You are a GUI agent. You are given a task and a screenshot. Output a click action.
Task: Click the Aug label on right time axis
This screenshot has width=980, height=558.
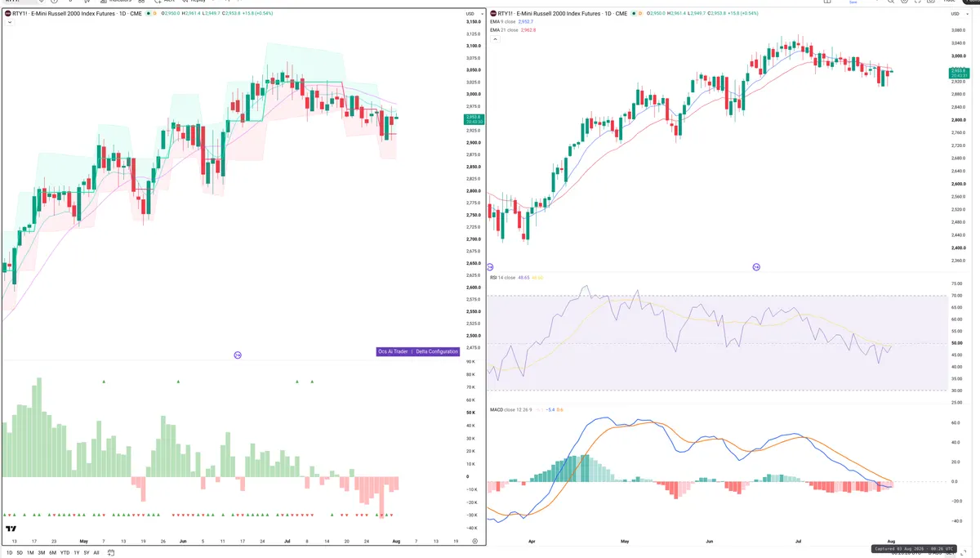(889, 541)
